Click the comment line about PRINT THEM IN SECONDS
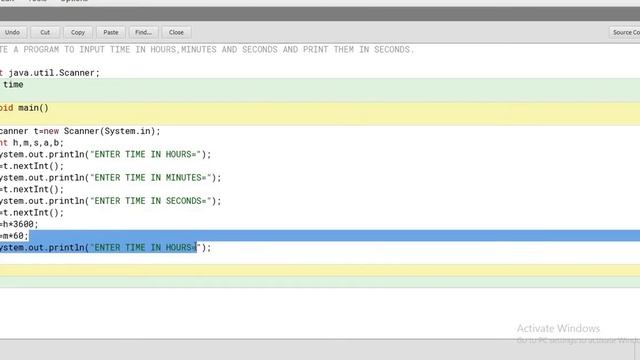 pyautogui.click(x=207, y=49)
